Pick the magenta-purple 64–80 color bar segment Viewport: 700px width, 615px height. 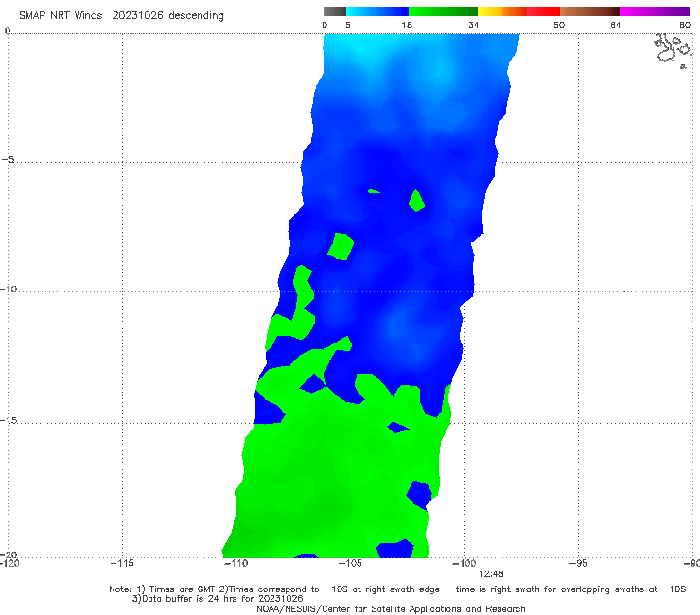click(654, 11)
